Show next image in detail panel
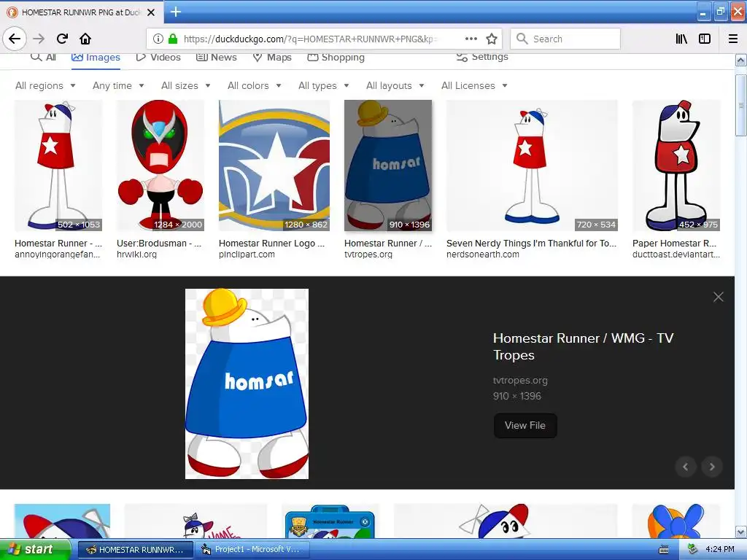The width and height of the screenshot is (747, 560). [x=712, y=467]
